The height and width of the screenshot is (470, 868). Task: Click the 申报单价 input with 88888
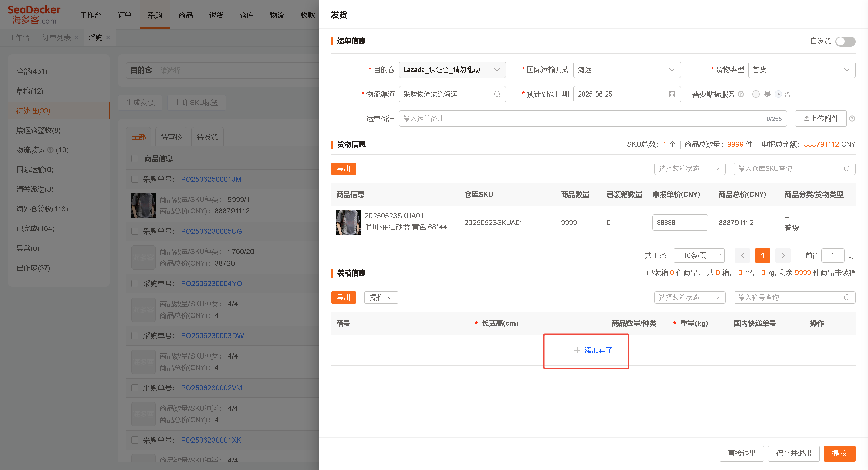pos(680,223)
